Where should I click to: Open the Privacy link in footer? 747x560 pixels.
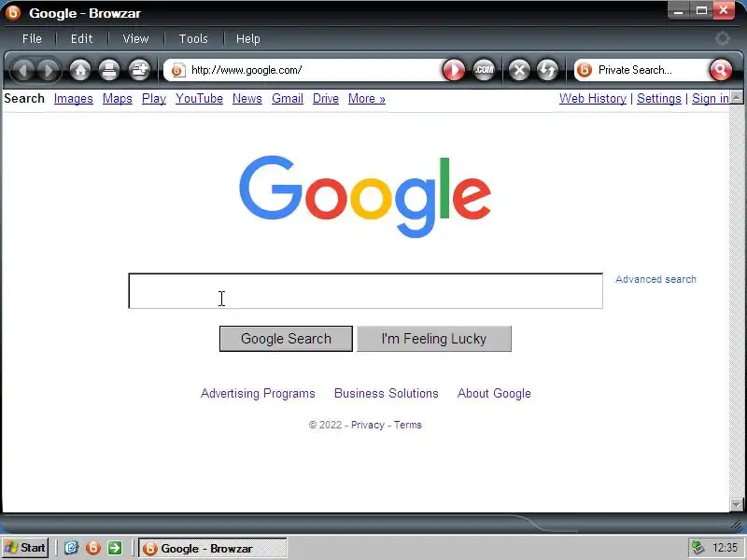[367, 425]
